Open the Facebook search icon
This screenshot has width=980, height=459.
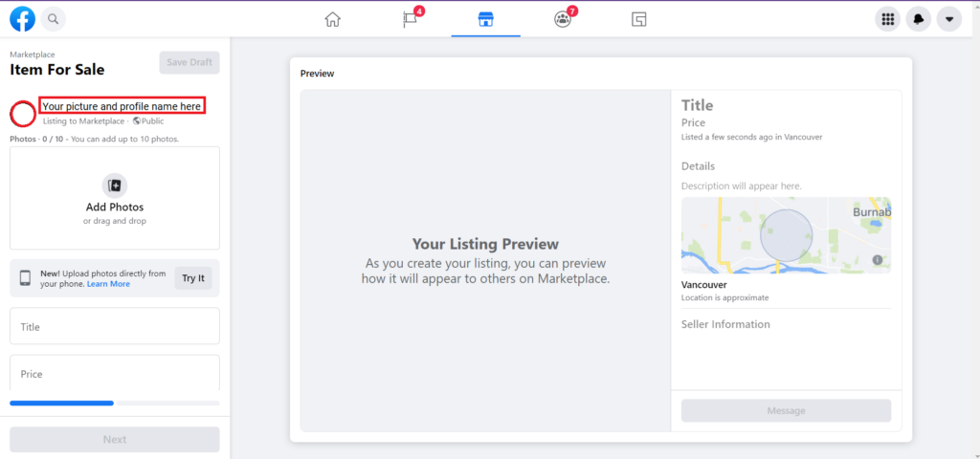(x=54, y=19)
